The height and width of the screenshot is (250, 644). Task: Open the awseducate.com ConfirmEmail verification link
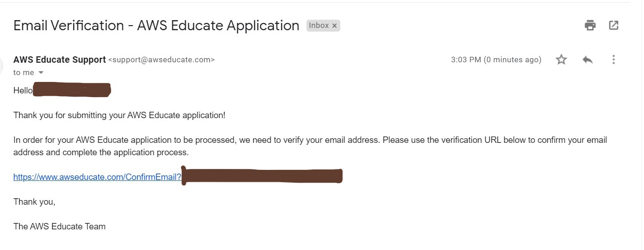(x=98, y=177)
